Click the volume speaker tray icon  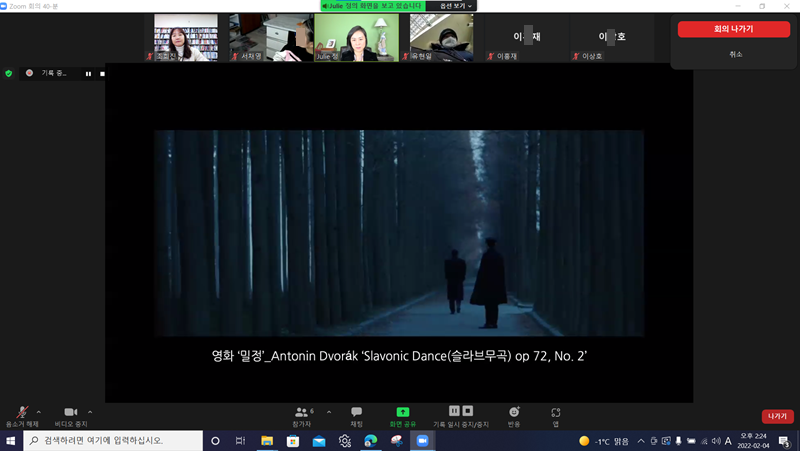716,441
